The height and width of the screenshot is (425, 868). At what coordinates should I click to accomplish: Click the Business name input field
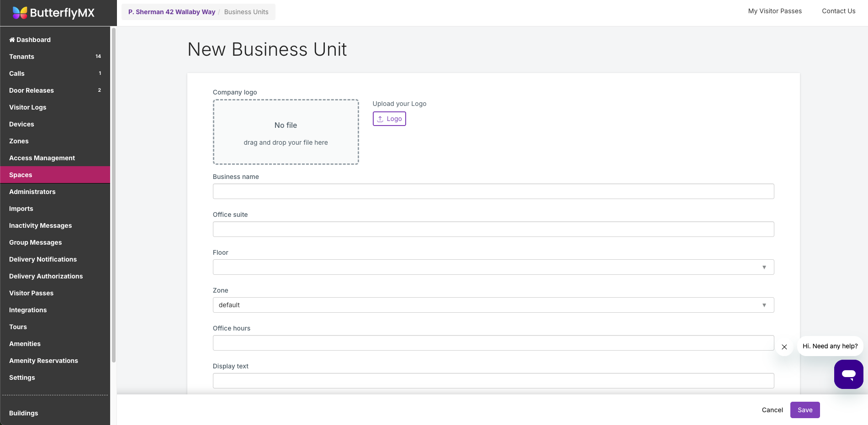click(493, 191)
